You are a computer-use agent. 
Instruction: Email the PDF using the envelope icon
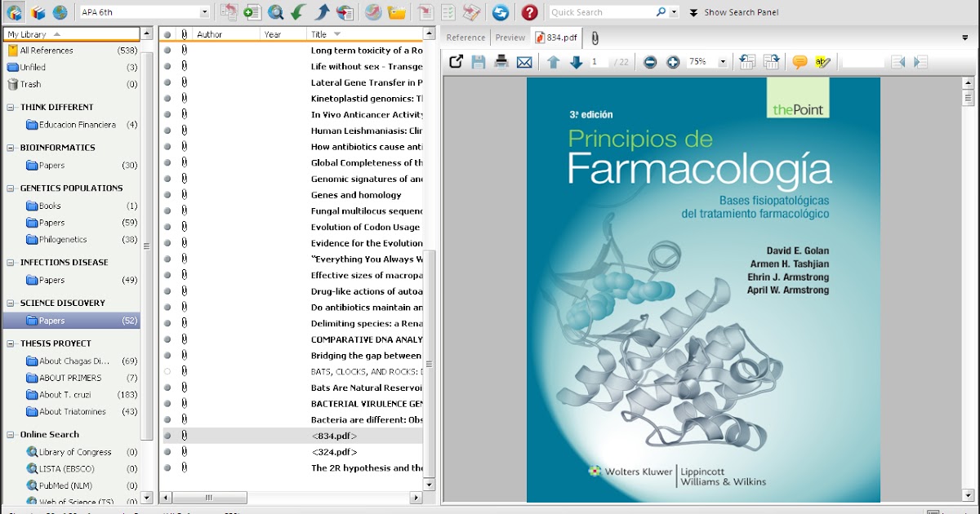tap(524, 62)
